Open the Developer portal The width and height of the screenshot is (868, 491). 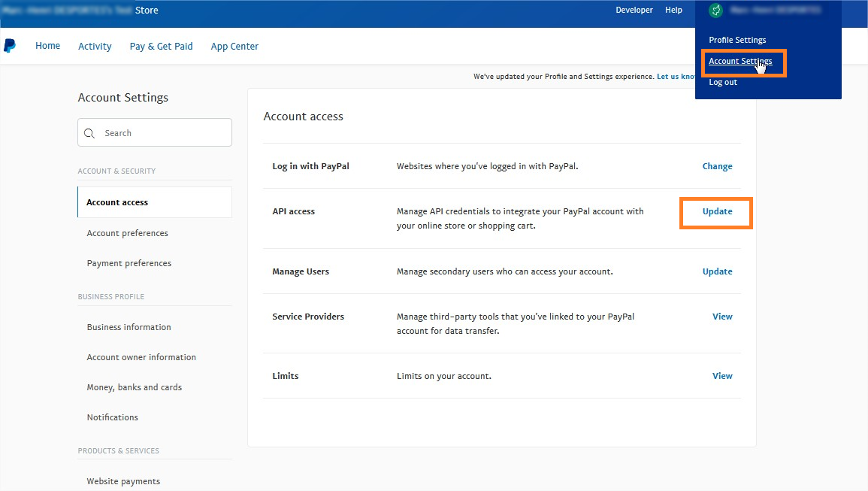tap(634, 10)
